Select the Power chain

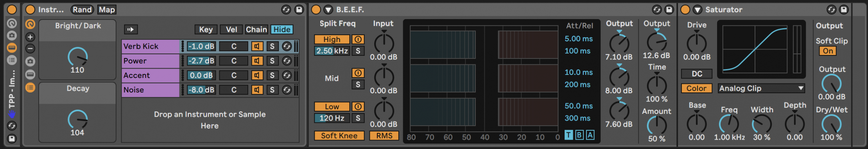tap(151, 61)
